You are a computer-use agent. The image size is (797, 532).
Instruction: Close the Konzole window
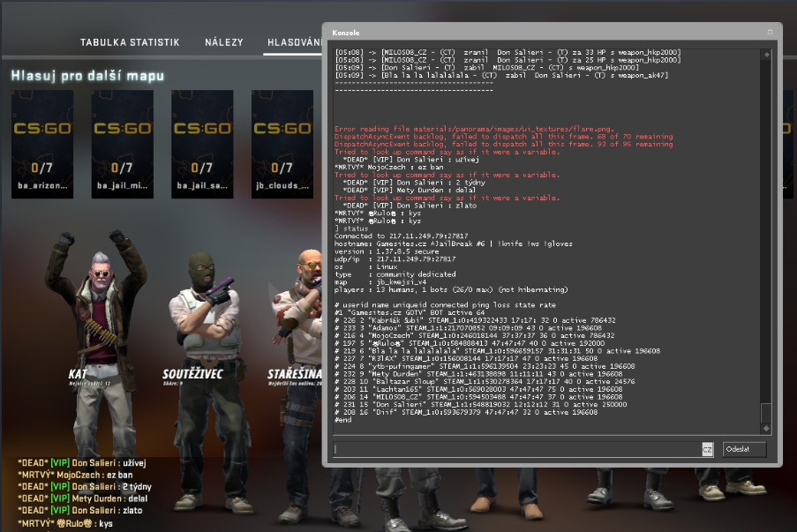coord(770,32)
